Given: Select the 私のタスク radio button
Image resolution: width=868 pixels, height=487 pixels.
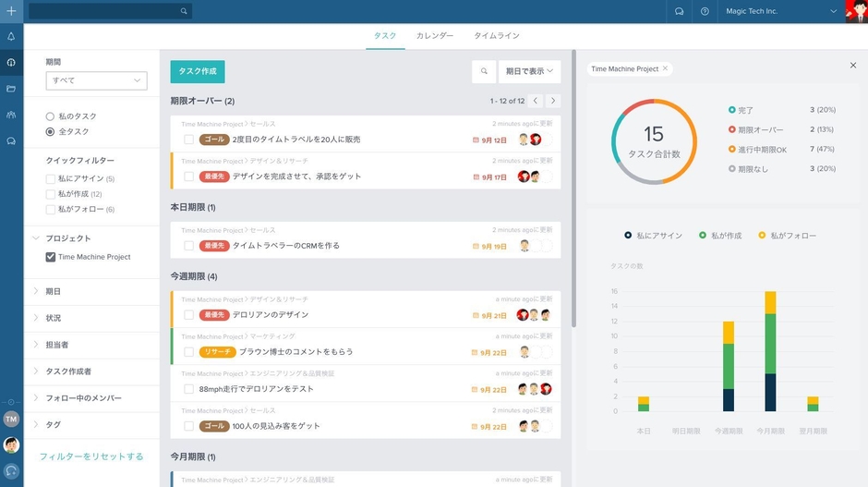Looking at the screenshot, I should tap(50, 116).
